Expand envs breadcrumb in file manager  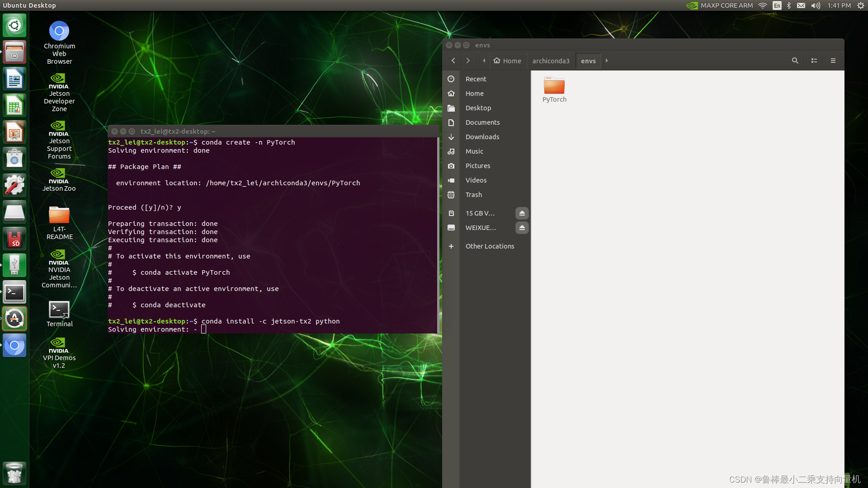pyautogui.click(x=606, y=60)
